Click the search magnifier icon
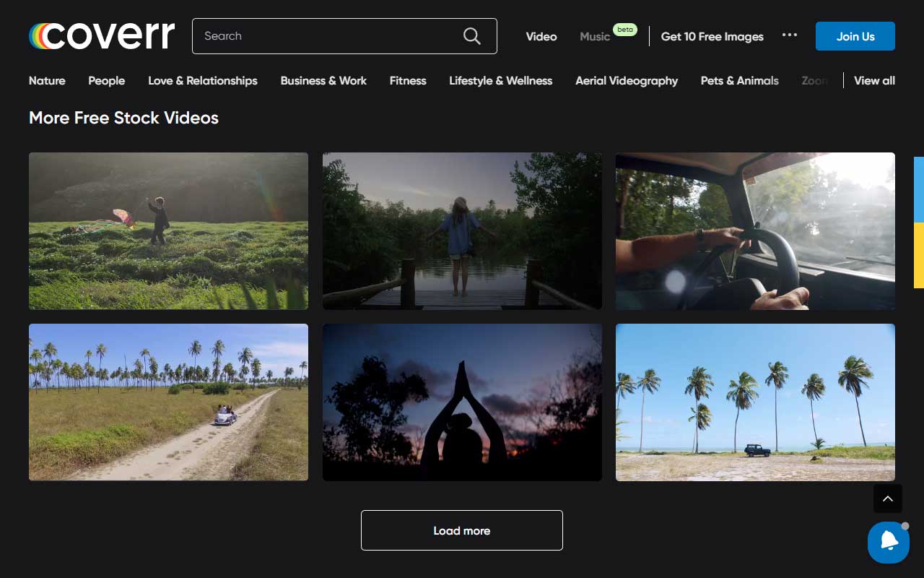924x578 pixels. 471,35
